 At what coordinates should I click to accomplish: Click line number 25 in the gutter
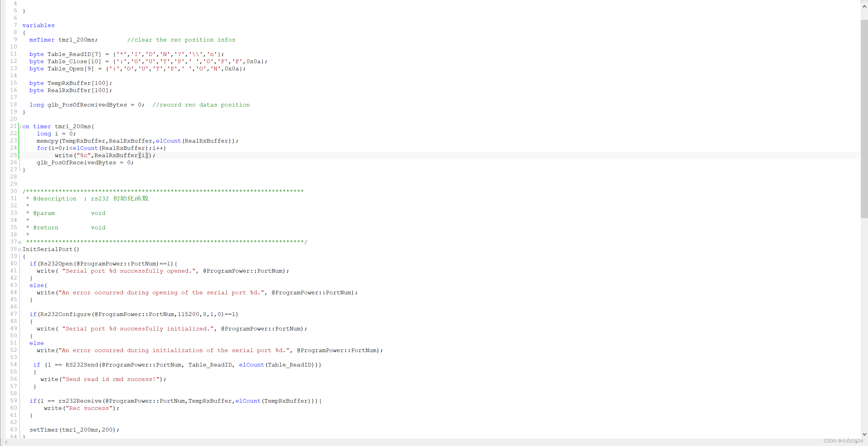[x=14, y=155]
